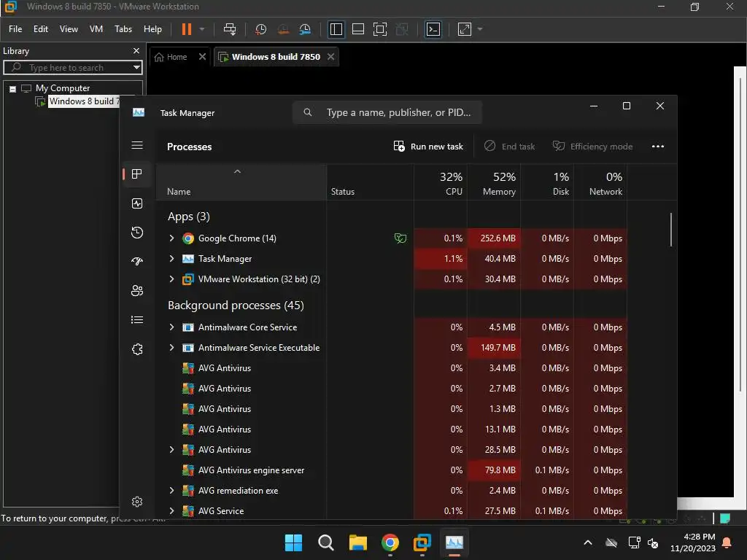Open taskbar Search icon

coord(326,542)
